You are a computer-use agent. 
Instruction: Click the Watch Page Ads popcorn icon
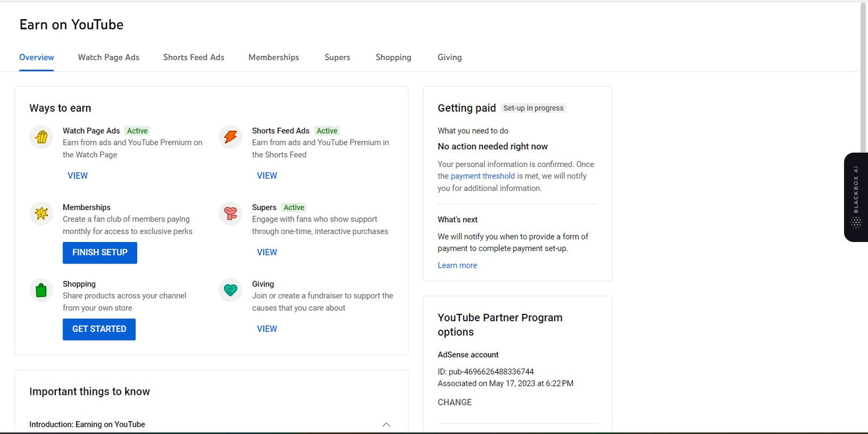point(41,137)
